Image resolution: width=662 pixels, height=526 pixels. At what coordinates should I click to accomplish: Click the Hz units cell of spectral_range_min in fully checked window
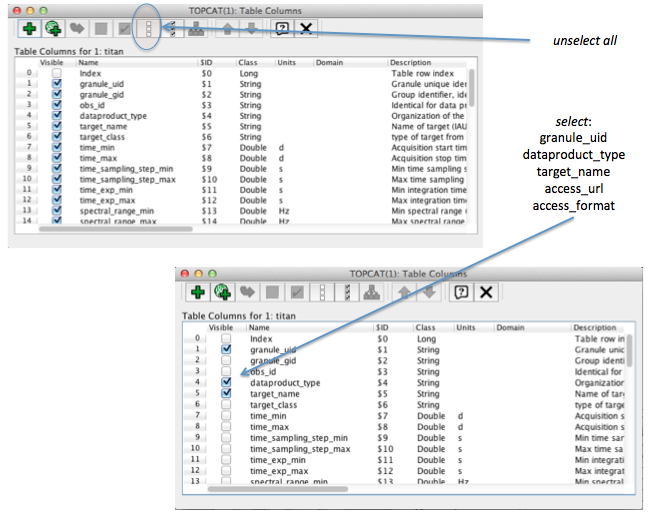(284, 211)
